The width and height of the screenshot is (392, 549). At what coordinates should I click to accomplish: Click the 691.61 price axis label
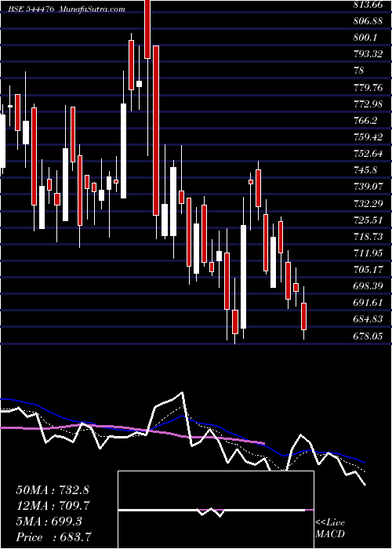(368, 303)
